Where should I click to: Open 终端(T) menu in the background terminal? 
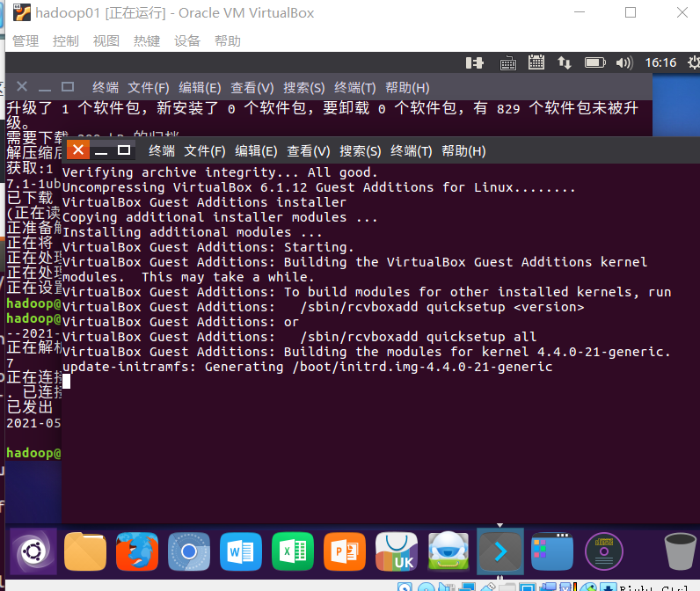pyautogui.click(x=355, y=88)
